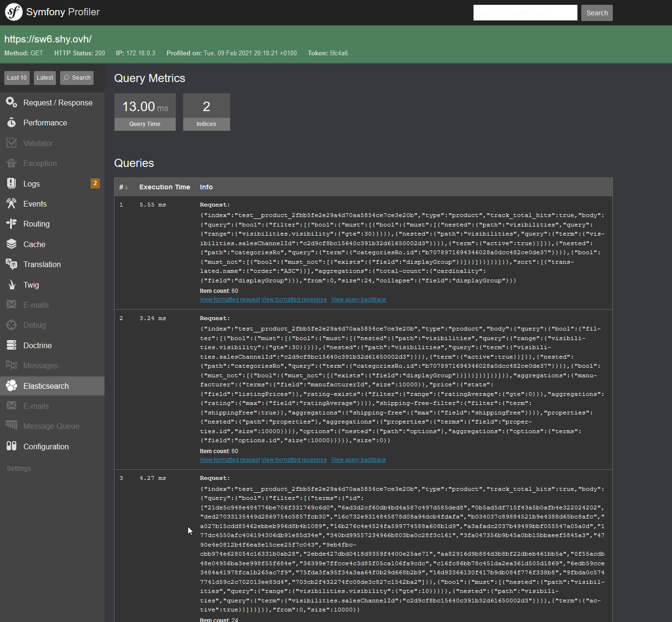Click the Indices metric showing 2
This screenshot has width=672, height=622.
point(206,112)
